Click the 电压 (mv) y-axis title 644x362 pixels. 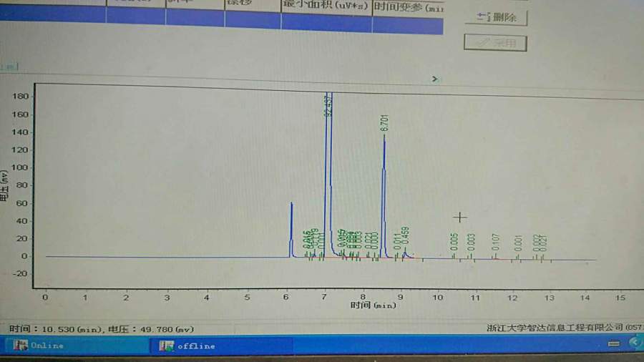[x=4, y=186]
